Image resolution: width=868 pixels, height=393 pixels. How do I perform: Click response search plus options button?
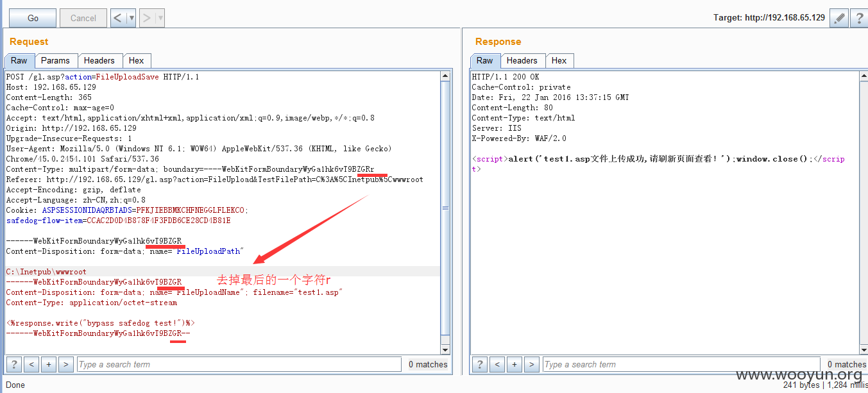pyautogui.click(x=514, y=364)
